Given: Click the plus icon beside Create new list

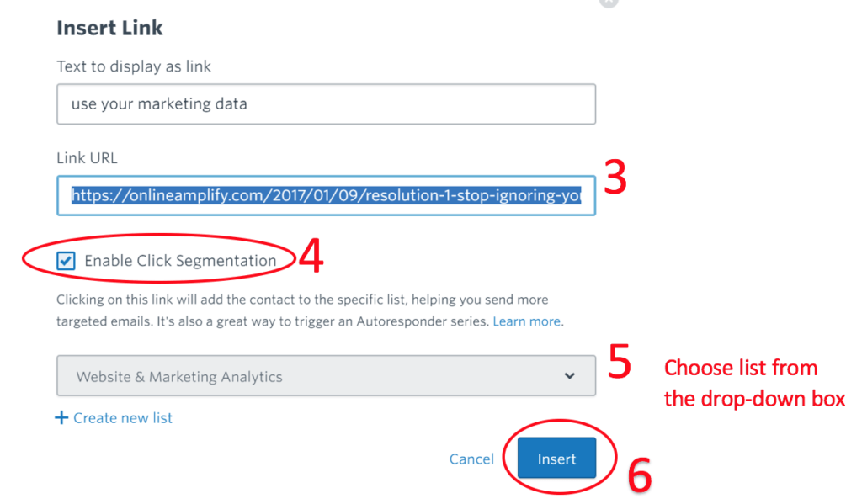Looking at the screenshot, I should (x=61, y=417).
